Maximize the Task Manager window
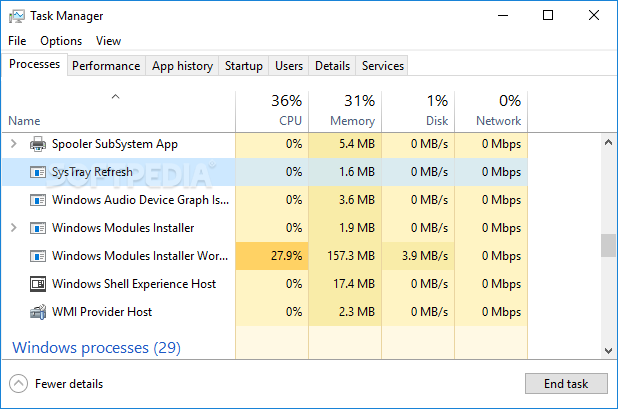The width and height of the screenshot is (618, 409). click(x=548, y=16)
